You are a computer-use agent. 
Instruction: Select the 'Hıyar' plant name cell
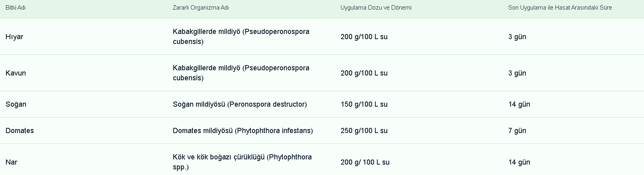point(14,37)
